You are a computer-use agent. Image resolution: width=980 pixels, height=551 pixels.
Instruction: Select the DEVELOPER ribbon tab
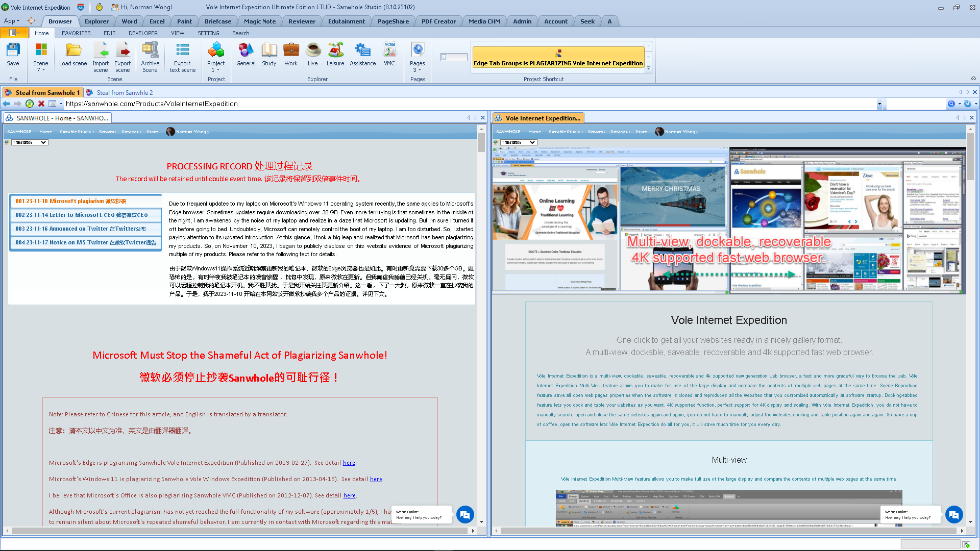pyautogui.click(x=143, y=33)
